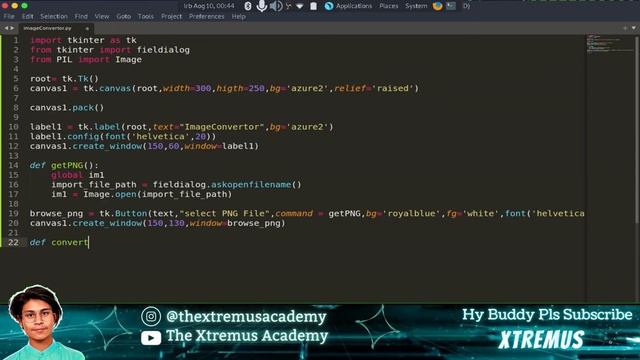Click on 'fieldialog' in line 2
This screenshot has height=360, width=640.
coord(163,50)
